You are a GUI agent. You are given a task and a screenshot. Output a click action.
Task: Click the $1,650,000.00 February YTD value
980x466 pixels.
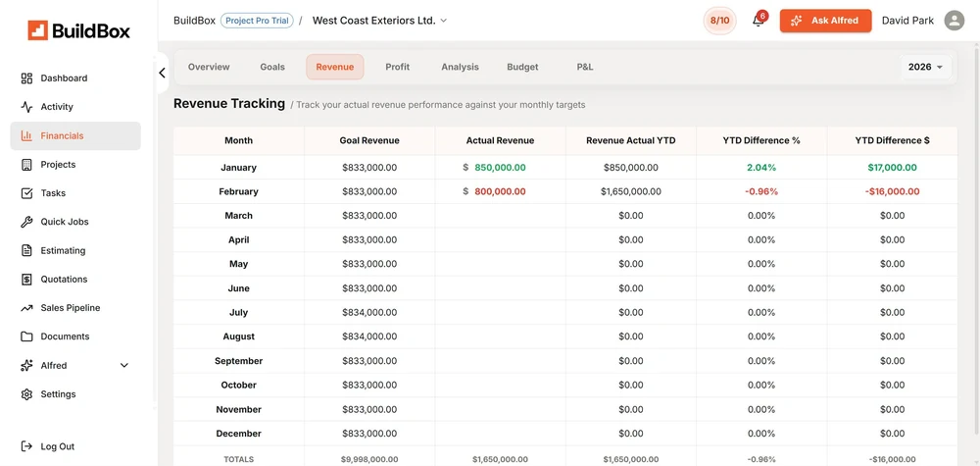(630, 191)
